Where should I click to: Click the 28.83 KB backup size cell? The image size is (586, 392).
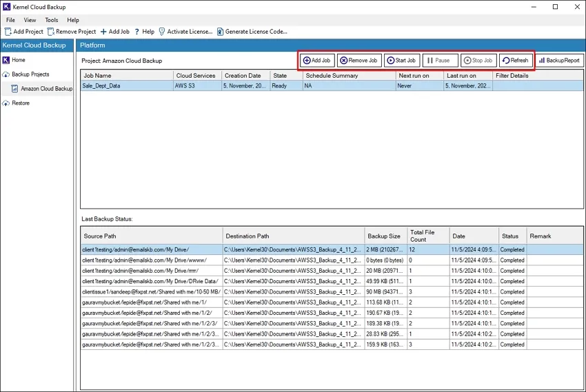click(386, 334)
